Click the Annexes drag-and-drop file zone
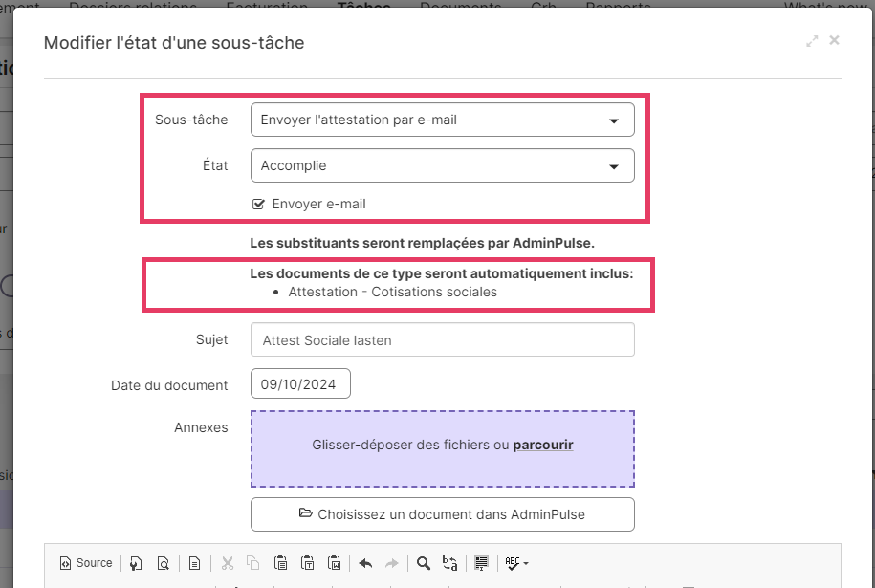Image resolution: width=875 pixels, height=588 pixels. [x=443, y=449]
